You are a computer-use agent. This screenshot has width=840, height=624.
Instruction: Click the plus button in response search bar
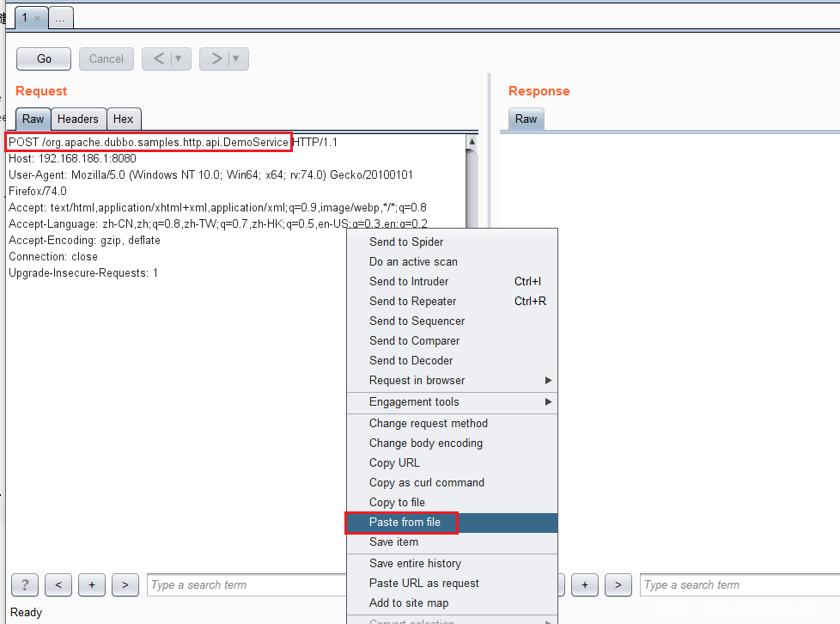click(x=585, y=585)
